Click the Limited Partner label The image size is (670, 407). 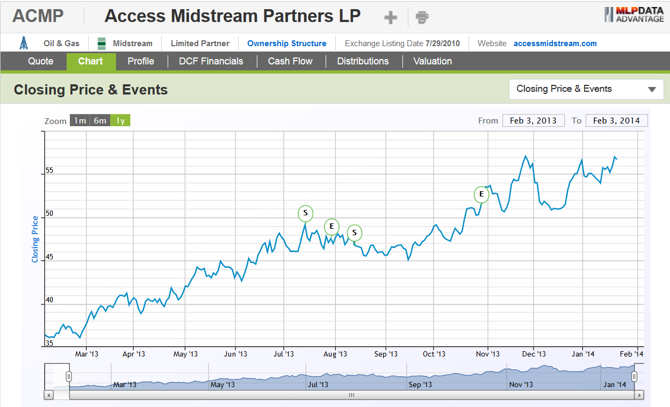200,43
